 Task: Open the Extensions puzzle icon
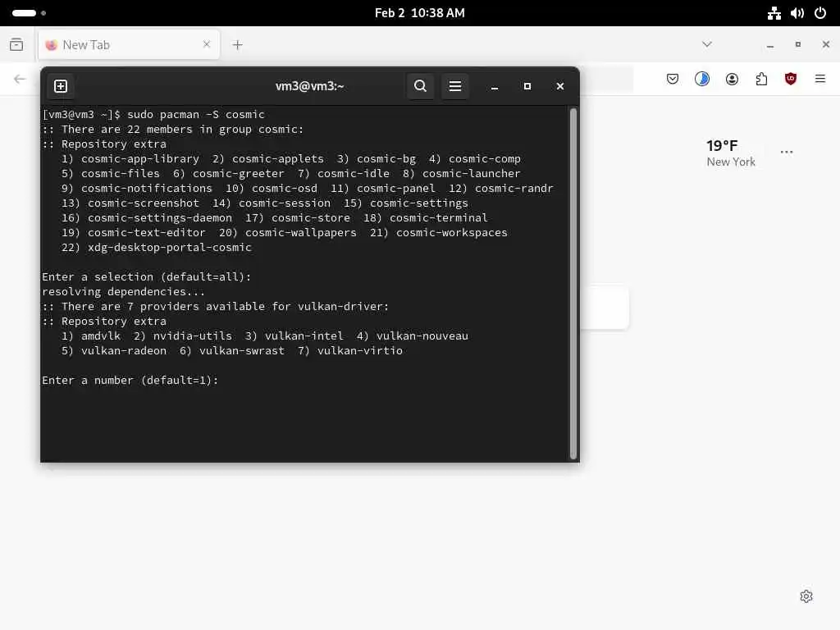tap(761, 80)
